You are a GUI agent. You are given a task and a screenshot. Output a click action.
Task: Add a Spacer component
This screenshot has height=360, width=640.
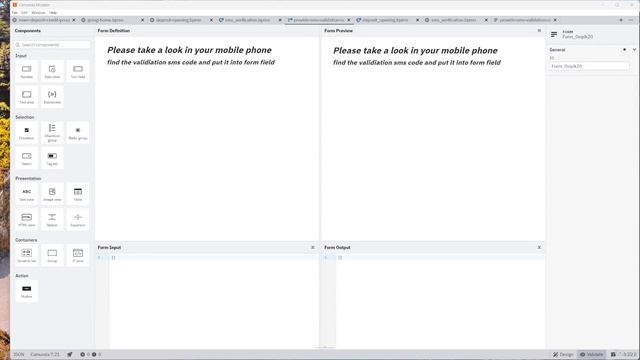(52, 220)
